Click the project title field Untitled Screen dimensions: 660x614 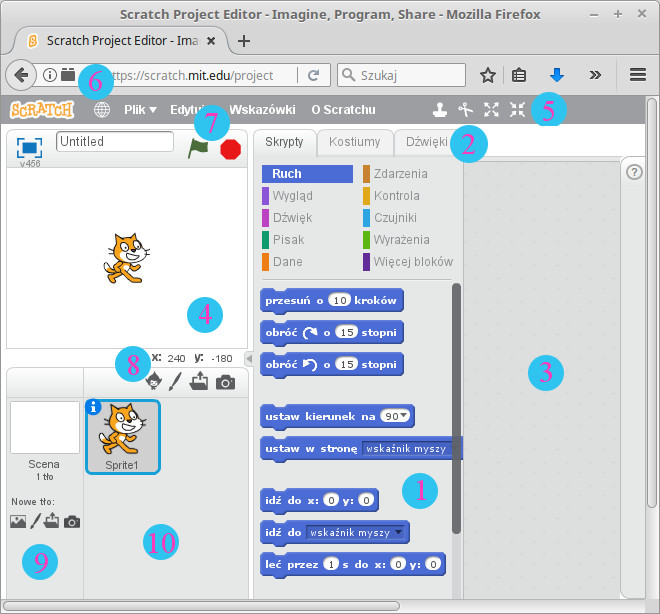point(114,141)
